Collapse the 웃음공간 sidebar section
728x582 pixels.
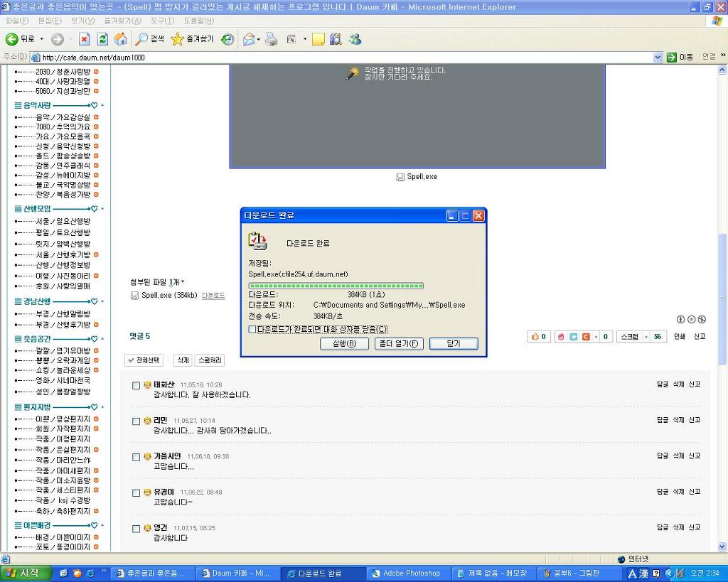102,339
